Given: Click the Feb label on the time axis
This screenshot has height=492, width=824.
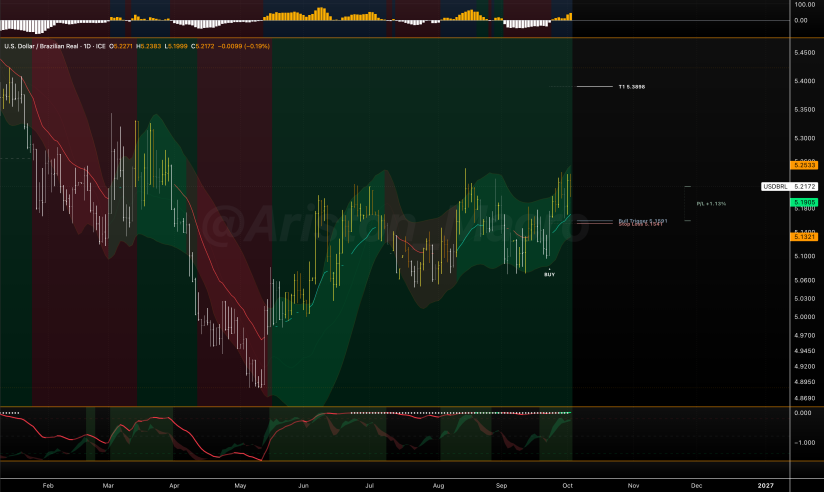Looking at the screenshot, I should (48, 486).
